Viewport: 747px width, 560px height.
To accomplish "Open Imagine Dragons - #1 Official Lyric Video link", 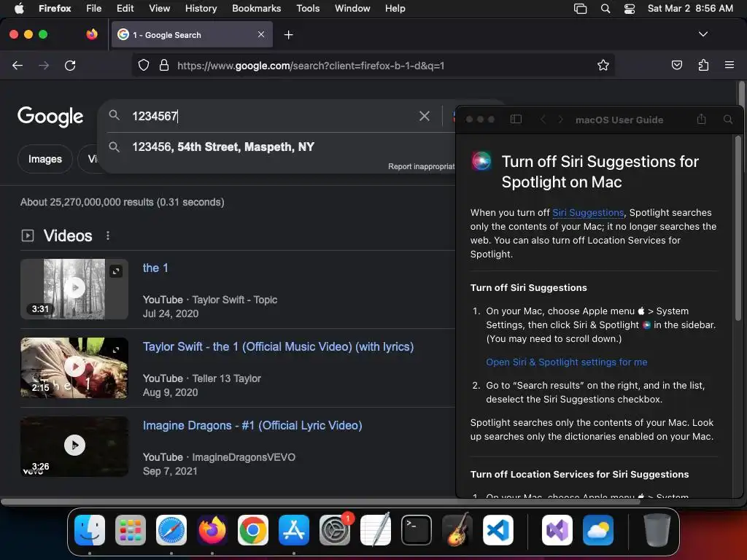I will 252,425.
